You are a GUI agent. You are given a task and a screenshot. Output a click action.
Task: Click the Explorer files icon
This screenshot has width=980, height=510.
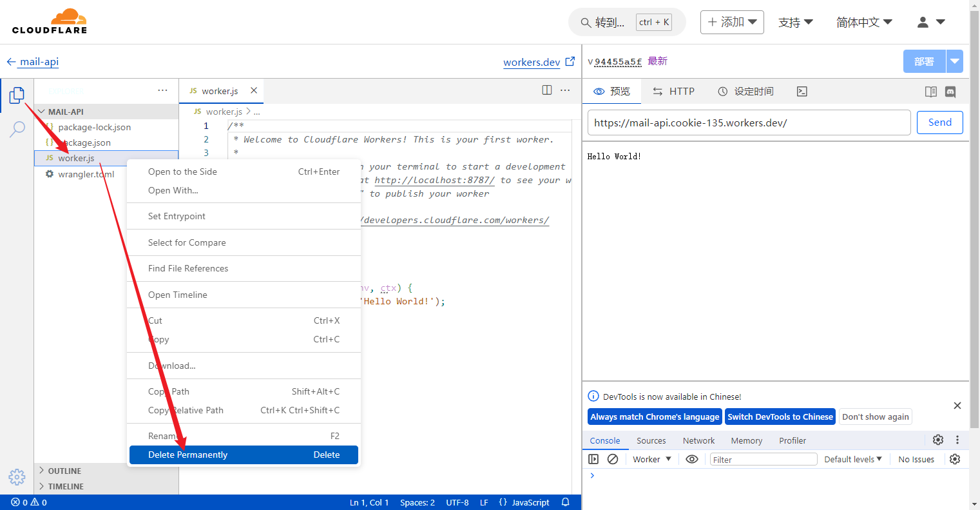pyautogui.click(x=17, y=95)
